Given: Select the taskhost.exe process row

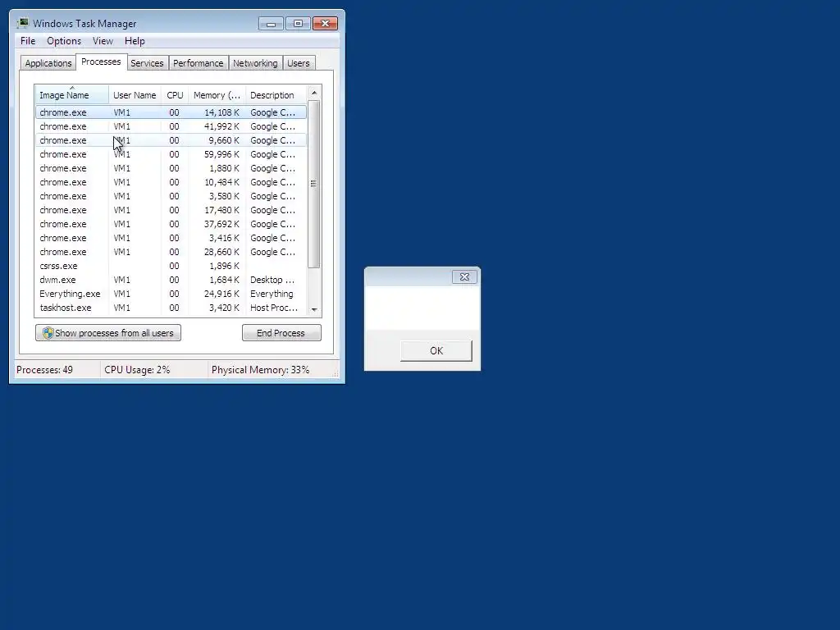Looking at the screenshot, I should tap(171, 308).
